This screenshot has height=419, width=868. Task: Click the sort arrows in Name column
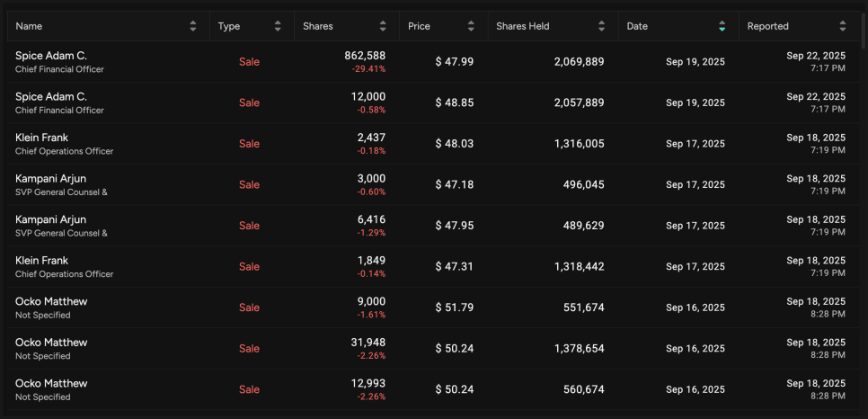(193, 26)
